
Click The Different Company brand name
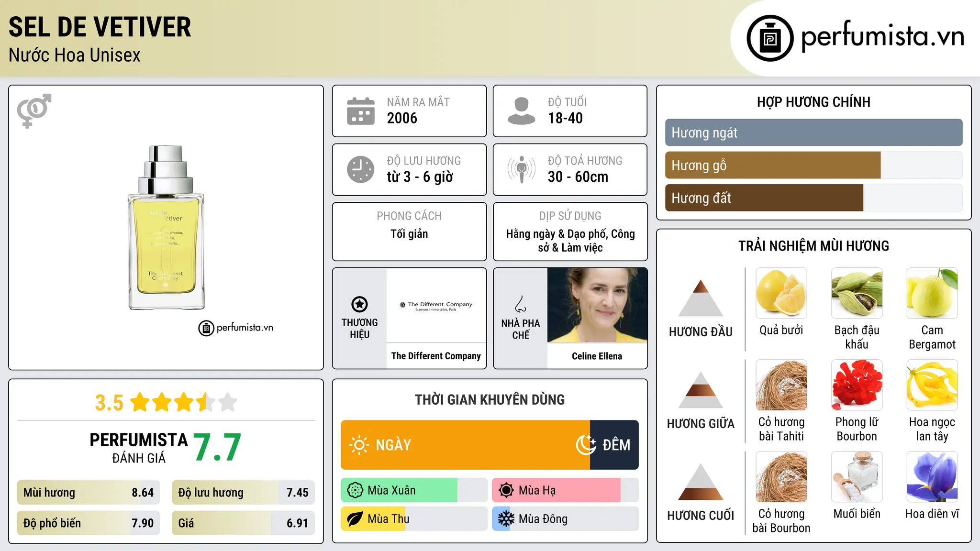436,356
